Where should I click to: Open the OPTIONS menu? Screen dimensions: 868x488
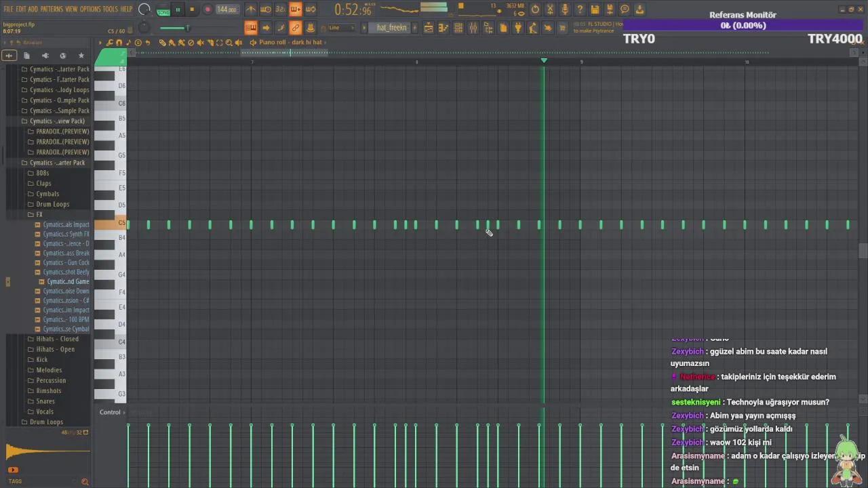[90, 9]
